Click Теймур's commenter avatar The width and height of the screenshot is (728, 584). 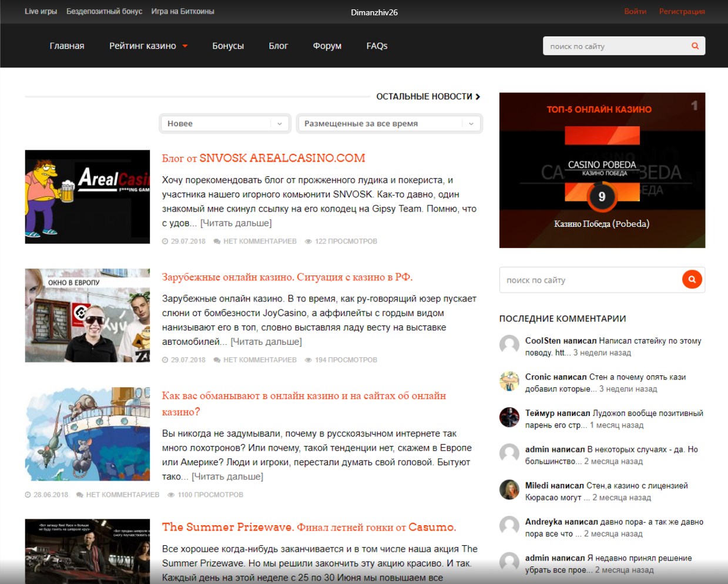[x=509, y=417]
